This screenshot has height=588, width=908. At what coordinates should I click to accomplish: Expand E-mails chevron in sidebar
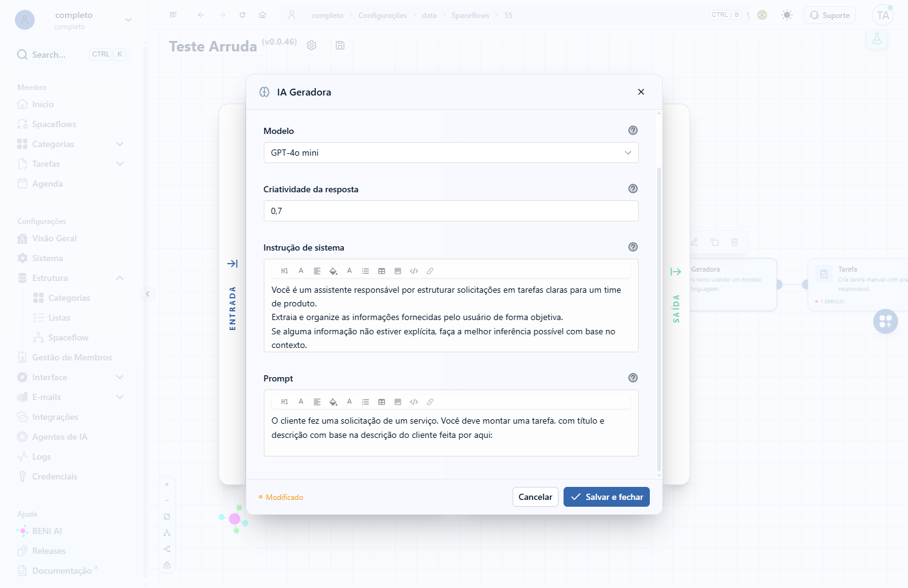120,397
